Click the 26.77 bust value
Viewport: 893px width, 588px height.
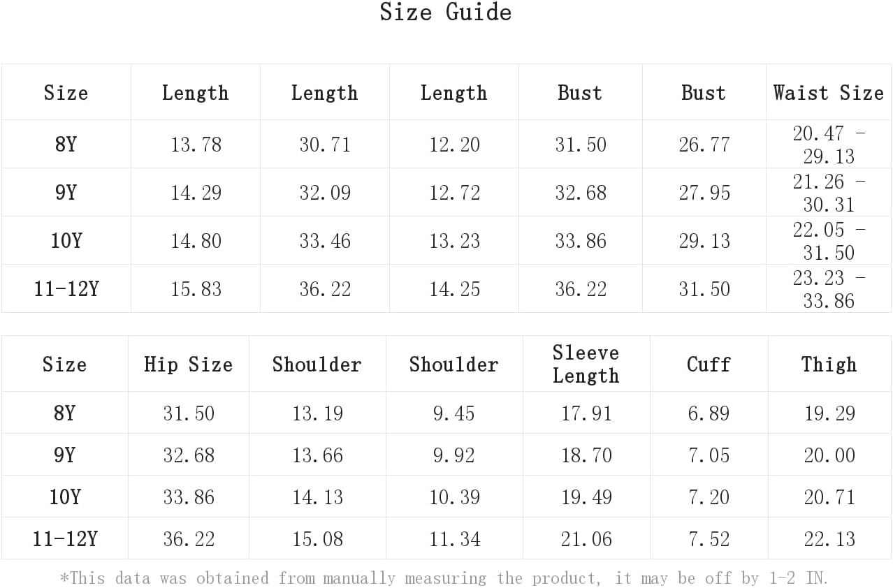click(x=704, y=145)
